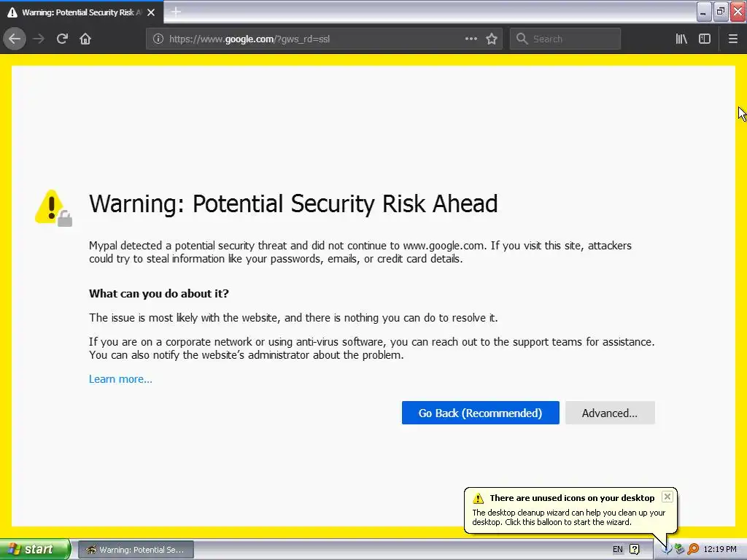Bookmark this page with the star
747x560 pixels.
click(x=492, y=39)
